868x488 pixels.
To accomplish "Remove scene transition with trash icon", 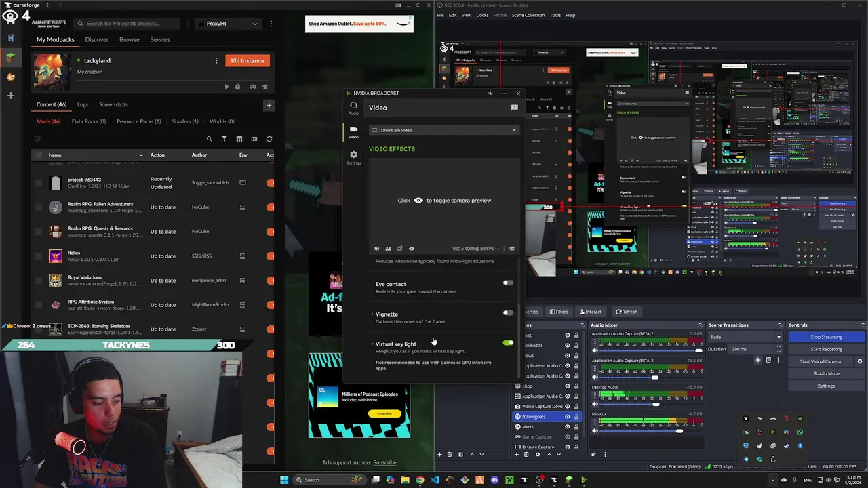I will pyautogui.click(x=768, y=360).
